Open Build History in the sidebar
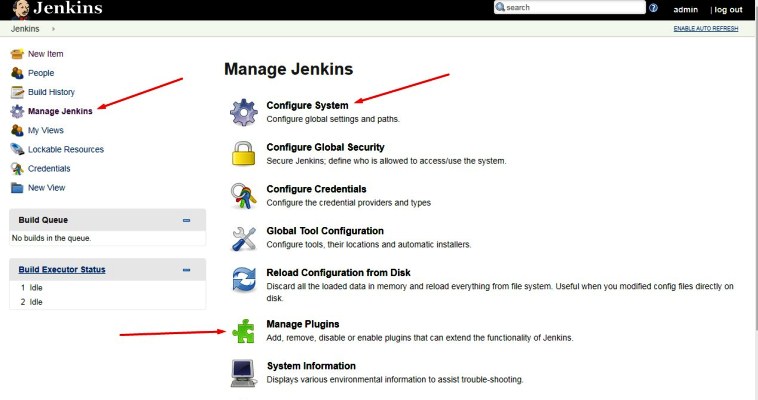 [51, 92]
